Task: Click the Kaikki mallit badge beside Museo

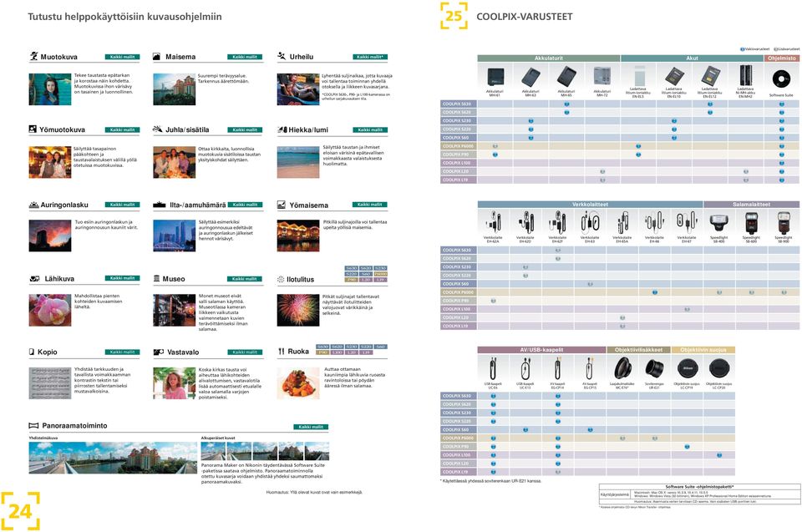Action: (x=245, y=279)
